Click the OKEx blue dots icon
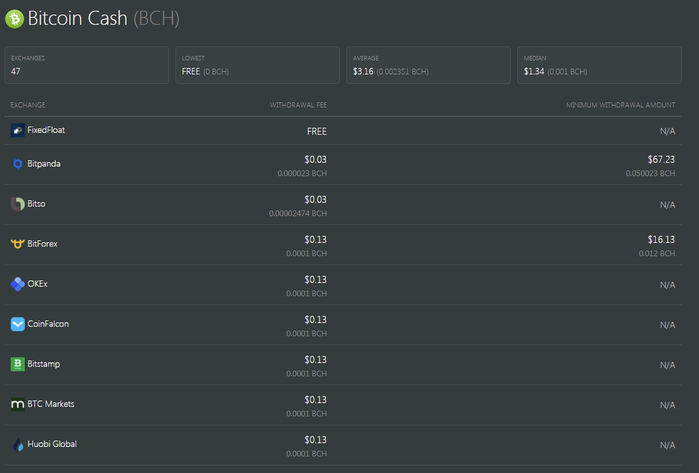 tap(17, 284)
